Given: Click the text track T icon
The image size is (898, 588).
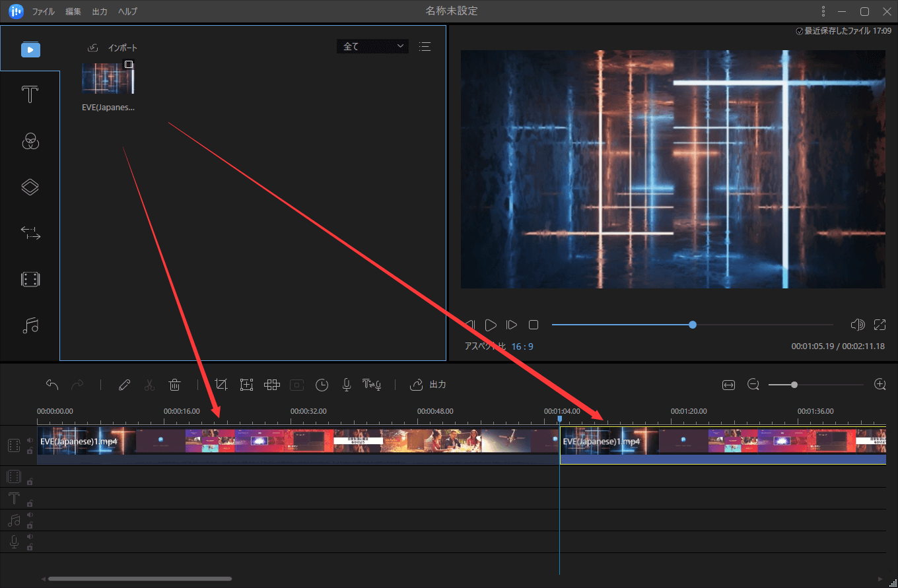Looking at the screenshot, I should point(14,498).
